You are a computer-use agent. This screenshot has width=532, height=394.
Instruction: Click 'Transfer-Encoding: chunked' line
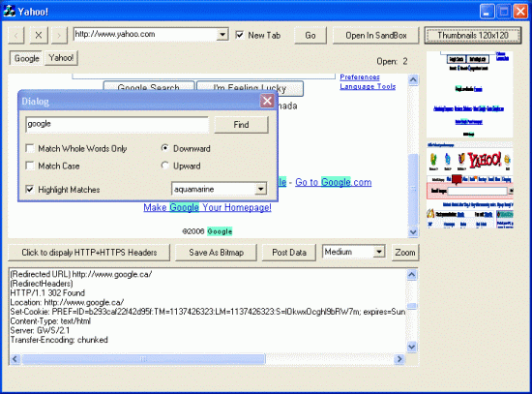59,340
